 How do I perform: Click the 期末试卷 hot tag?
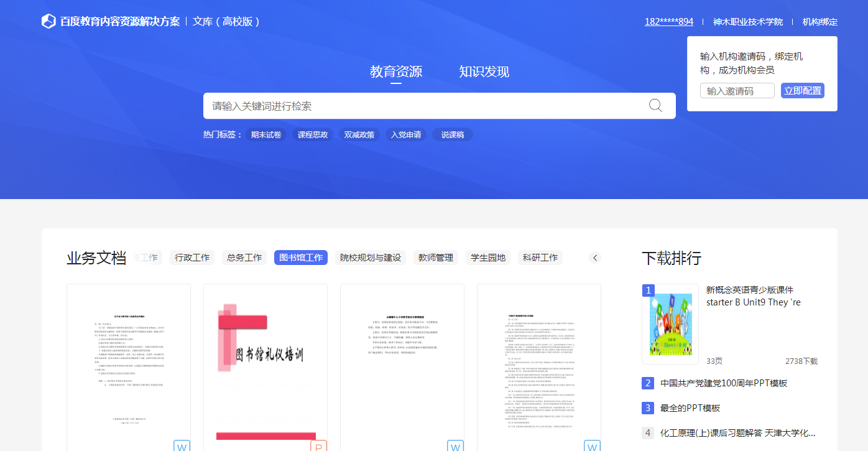coord(266,135)
